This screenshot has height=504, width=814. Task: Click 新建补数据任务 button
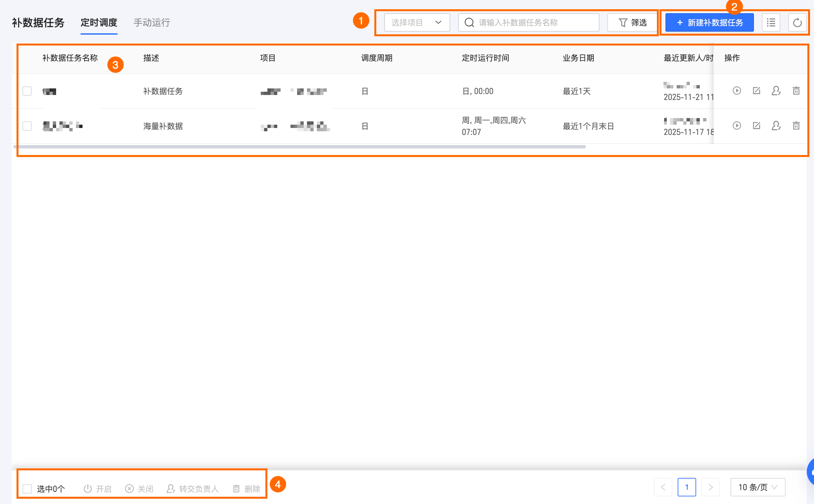pyautogui.click(x=709, y=23)
